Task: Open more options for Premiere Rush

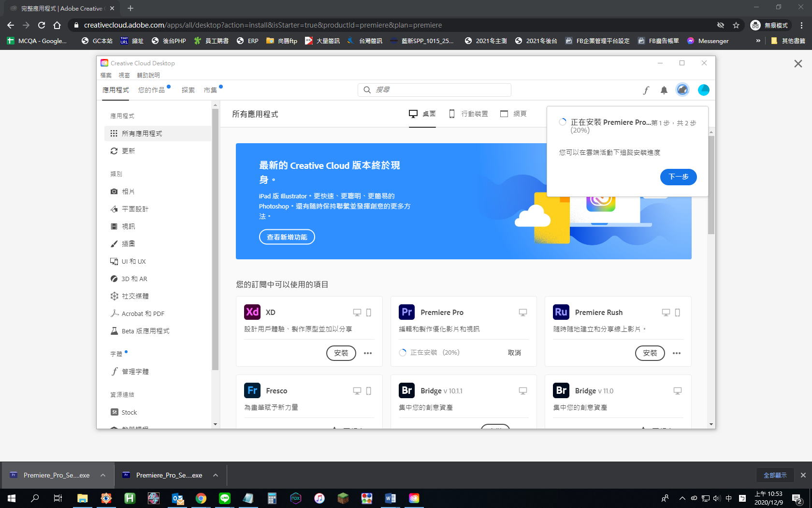Action: coord(677,353)
